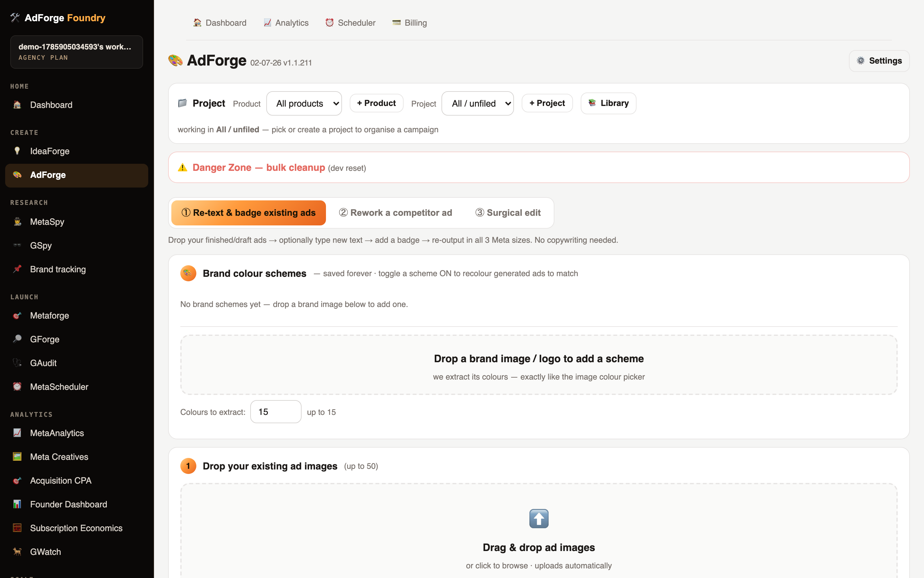Click the top nav Dashboard house icon

click(x=197, y=22)
